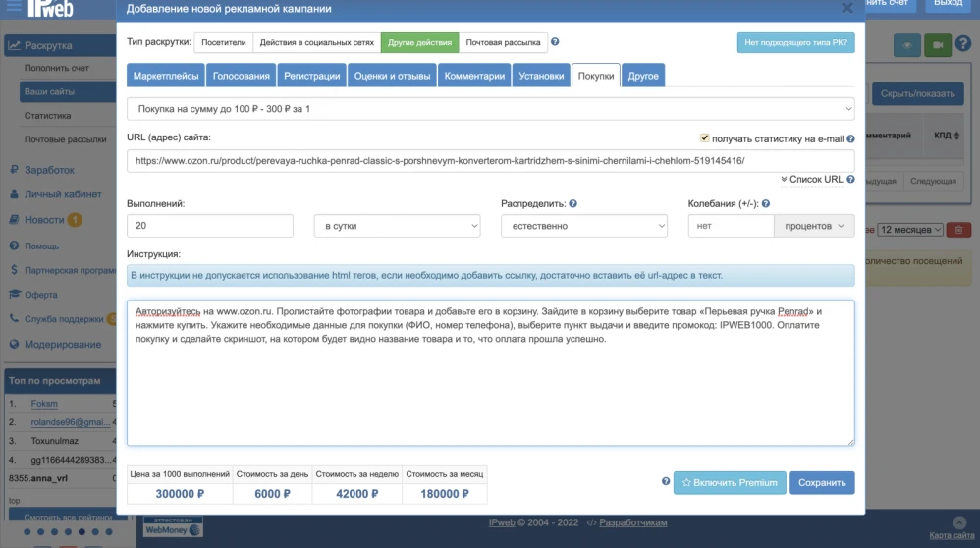Click the hamburger menu icon near IPweb logo

tap(14, 5)
